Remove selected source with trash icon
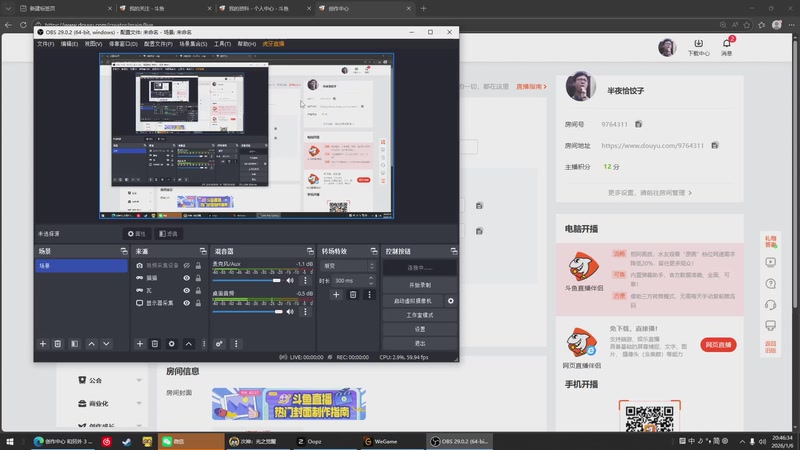Viewport: 800px width, 450px height. point(155,344)
